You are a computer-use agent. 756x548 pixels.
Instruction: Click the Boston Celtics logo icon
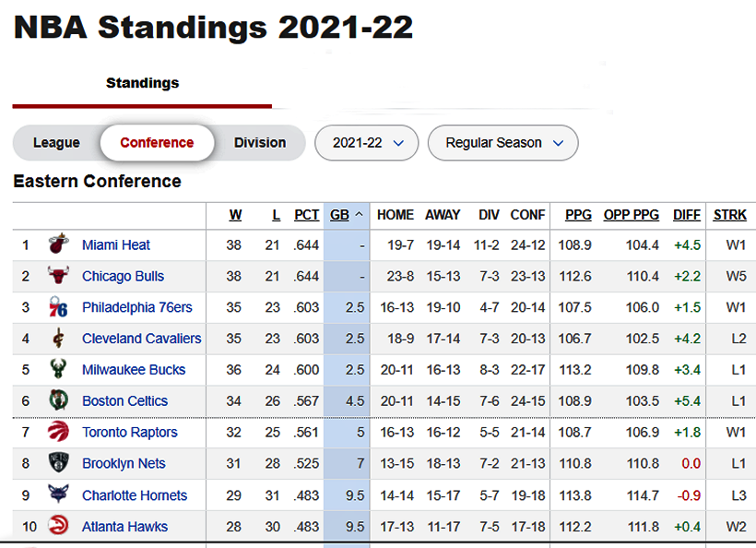[59, 401]
